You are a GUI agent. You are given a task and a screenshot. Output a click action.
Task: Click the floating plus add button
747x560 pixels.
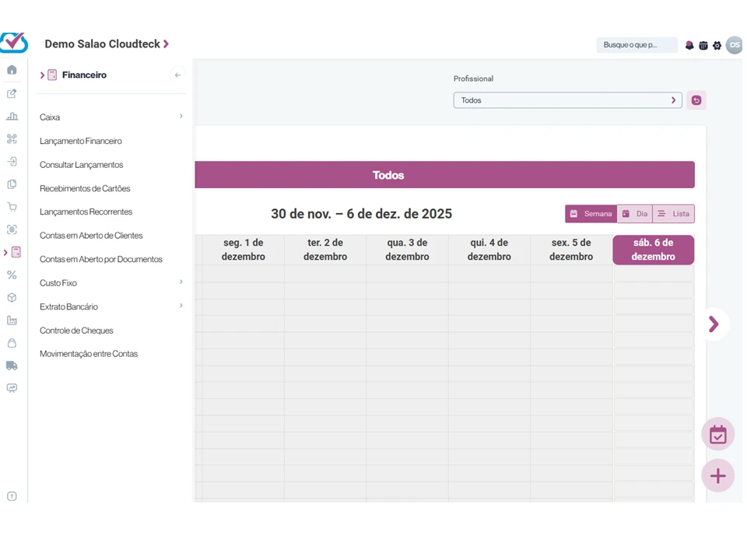coord(717,475)
